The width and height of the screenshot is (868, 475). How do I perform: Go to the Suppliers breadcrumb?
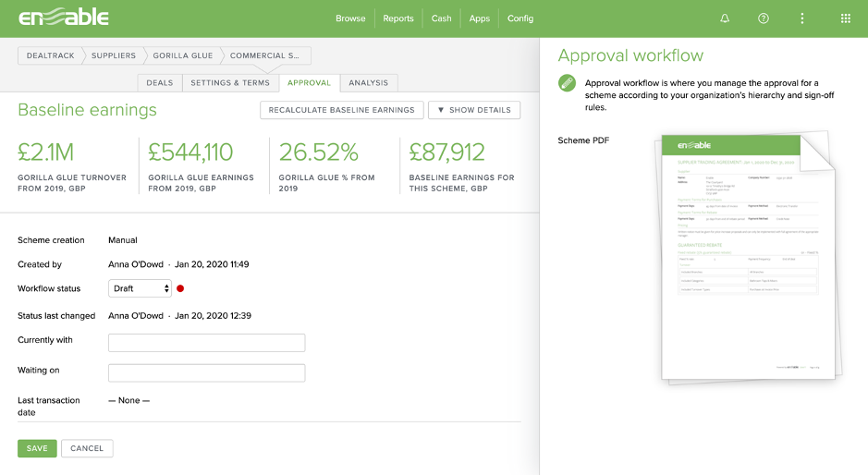coord(114,55)
